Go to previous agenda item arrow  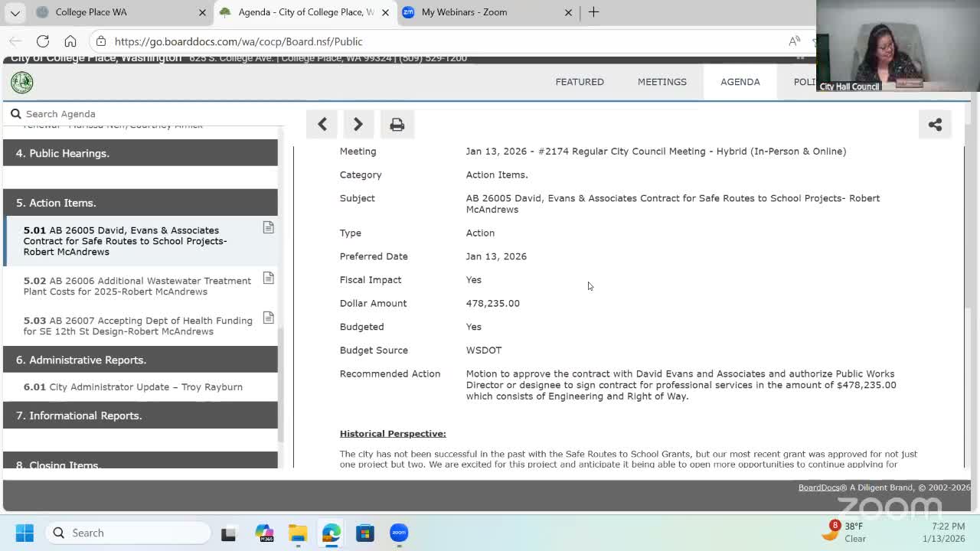322,124
